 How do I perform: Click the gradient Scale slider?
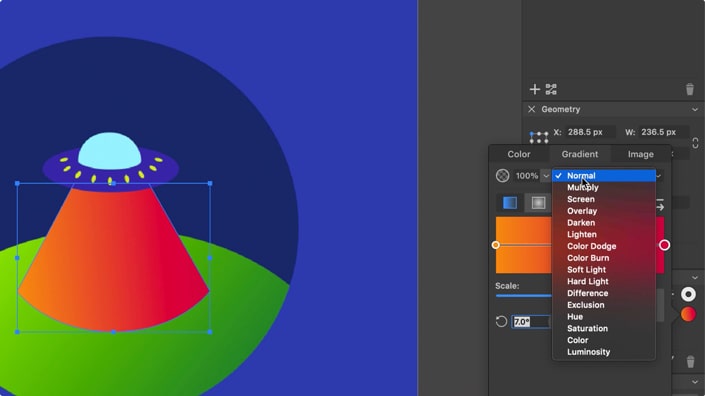click(x=524, y=295)
